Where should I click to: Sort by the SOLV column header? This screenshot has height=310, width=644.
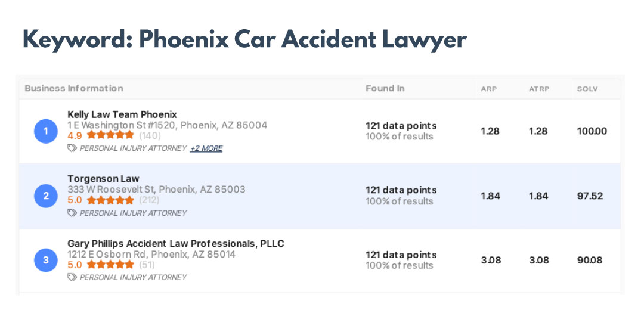coord(587,89)
